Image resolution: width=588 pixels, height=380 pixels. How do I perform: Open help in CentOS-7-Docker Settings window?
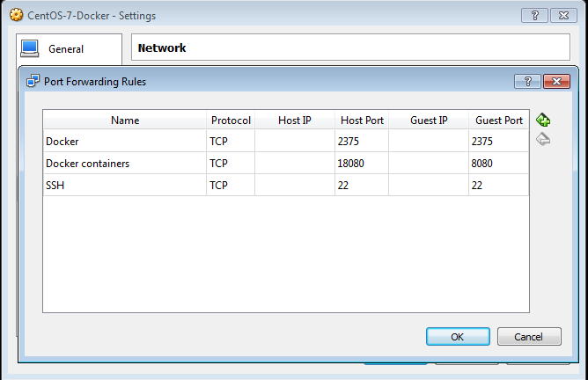click(535, 16)
